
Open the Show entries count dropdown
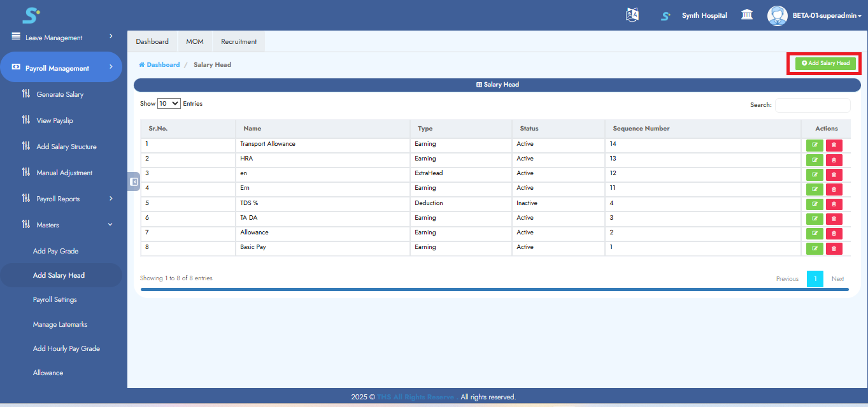(169, 103)
